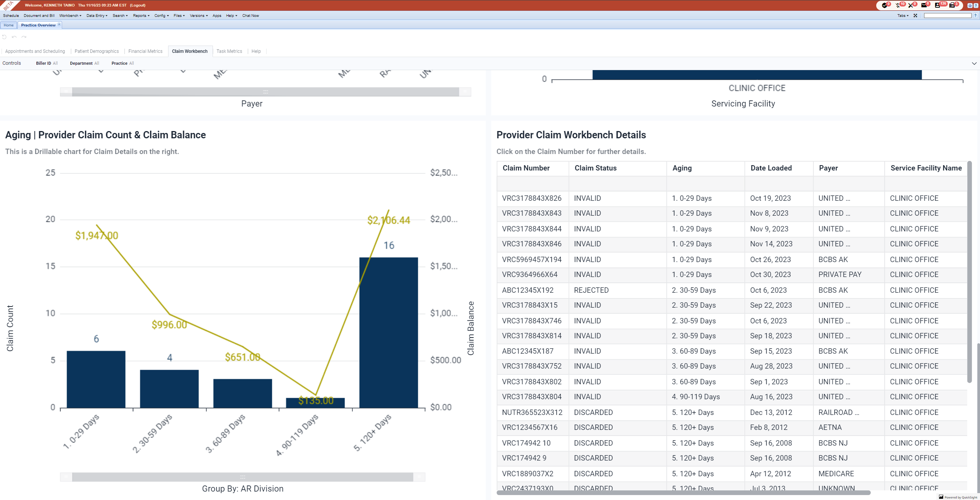This screenshot has height=500, width=980.
Task: Open the rejected claims X icon
Action: [910, 5]
